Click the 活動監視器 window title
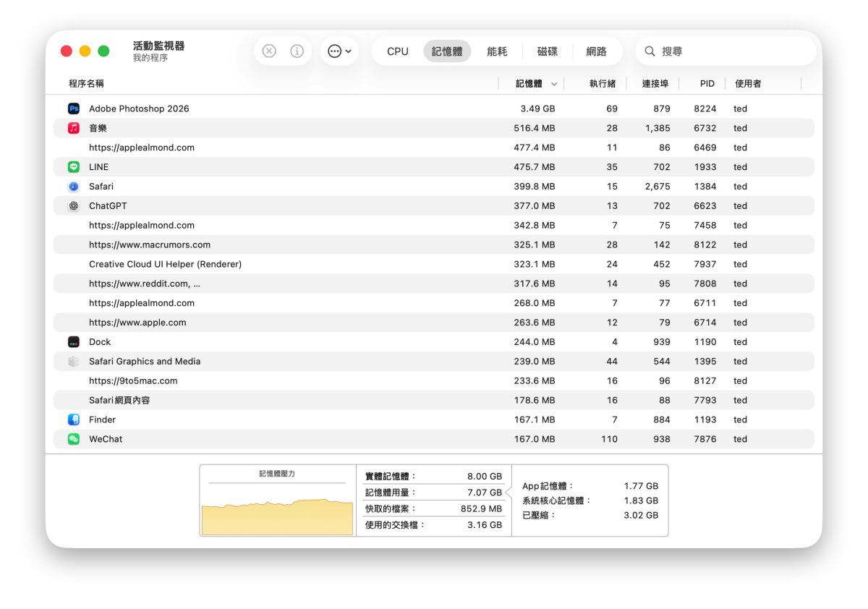 158,46
